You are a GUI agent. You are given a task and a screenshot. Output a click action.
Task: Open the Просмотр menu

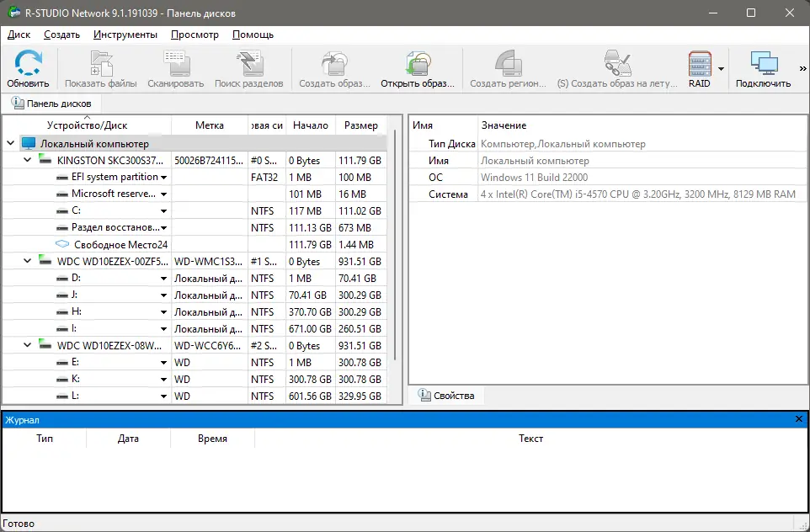click(x=195, y=35)
